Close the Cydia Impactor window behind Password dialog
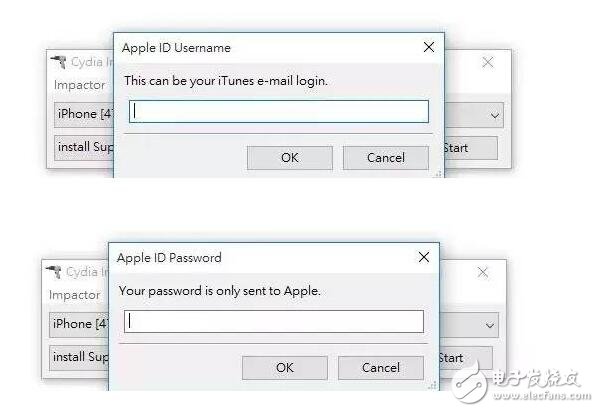This screenshot has height=412, width=599. click(483, 273)
